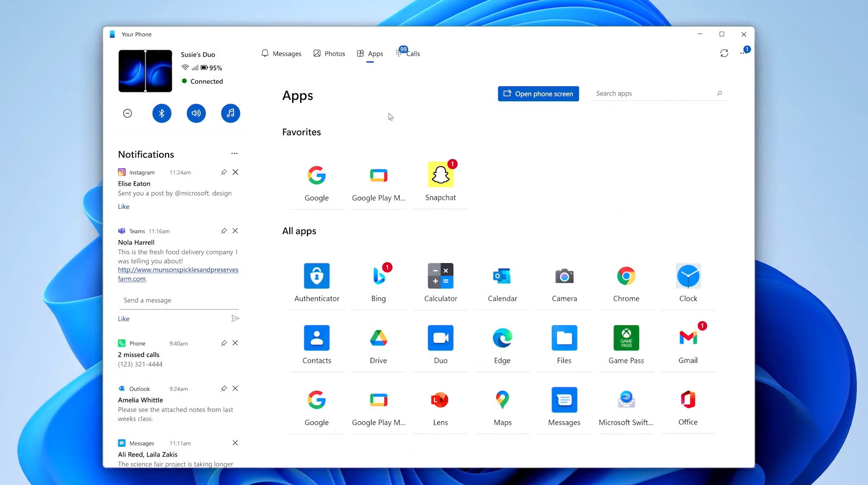Open the Files app

(564, 345)
